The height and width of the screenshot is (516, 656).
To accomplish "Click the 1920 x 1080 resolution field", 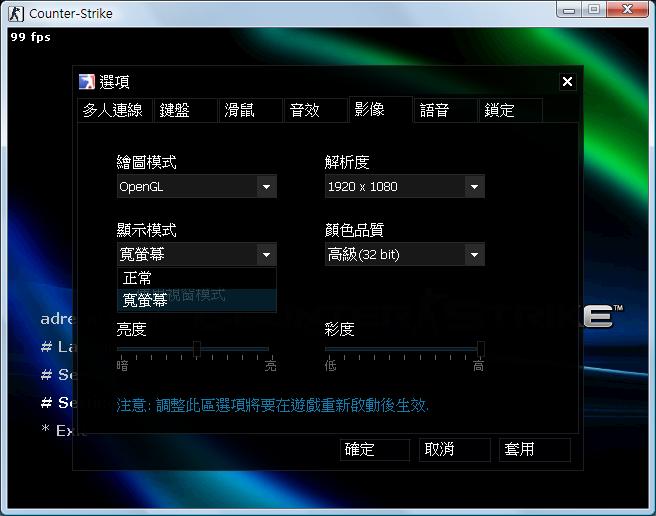I will pyautogui.click(x=405, y=187).
